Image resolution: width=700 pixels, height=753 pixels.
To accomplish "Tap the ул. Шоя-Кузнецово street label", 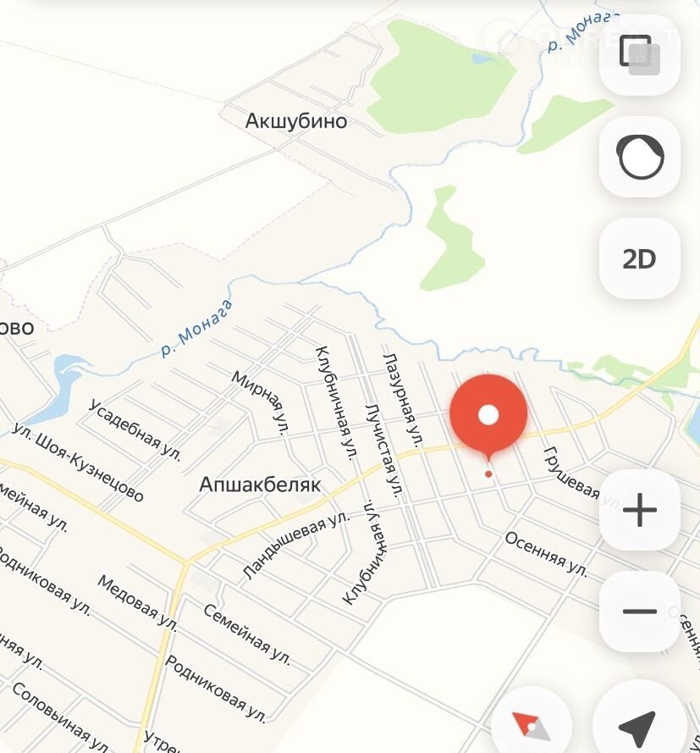I will pyautogui.click(x=78, y=462).
